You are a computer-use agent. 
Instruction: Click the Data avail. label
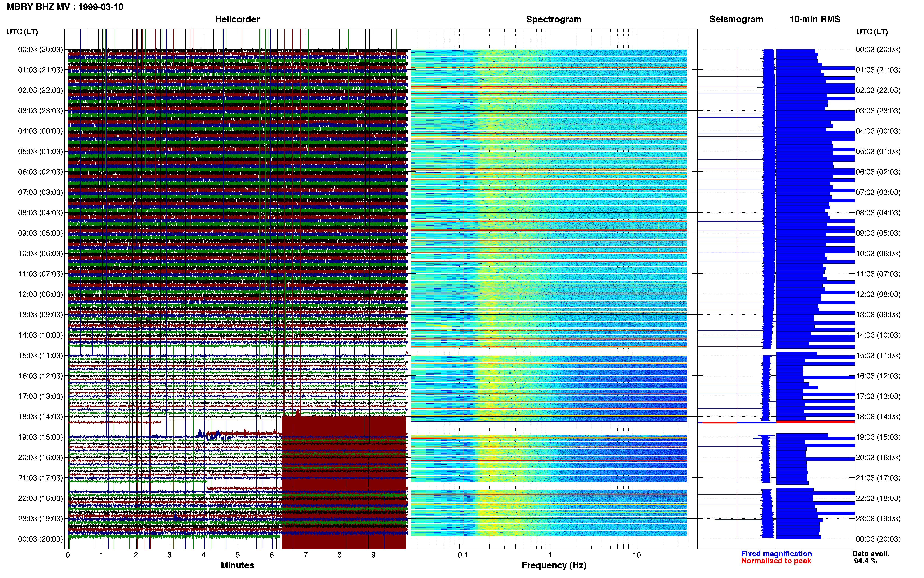tap(870, 554)
